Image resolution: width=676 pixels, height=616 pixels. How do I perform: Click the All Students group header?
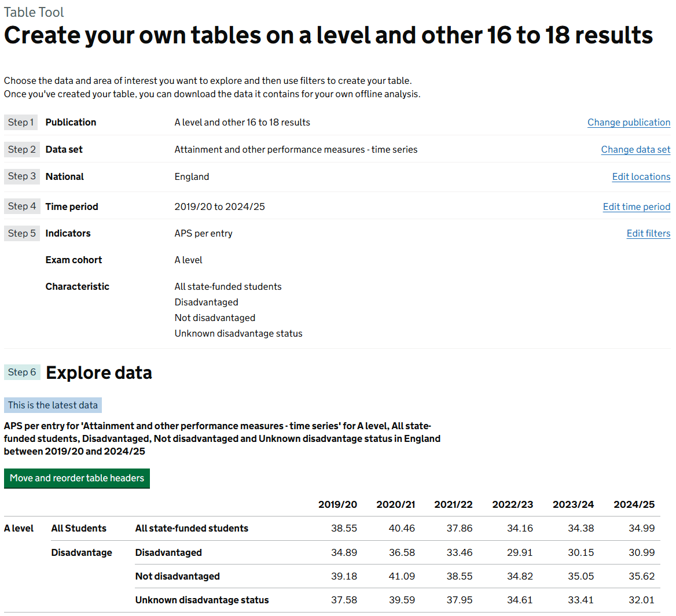tap(79, 529)
